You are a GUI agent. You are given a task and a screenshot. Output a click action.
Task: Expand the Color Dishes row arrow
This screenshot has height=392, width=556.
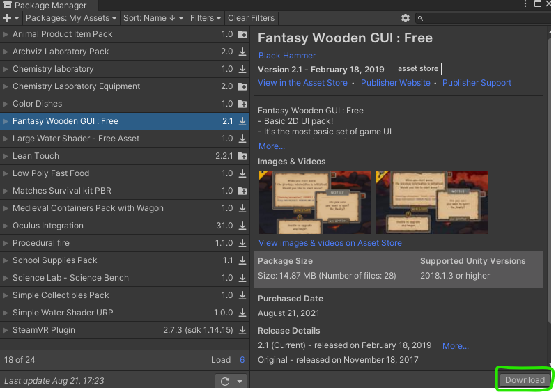pos(6,104)
